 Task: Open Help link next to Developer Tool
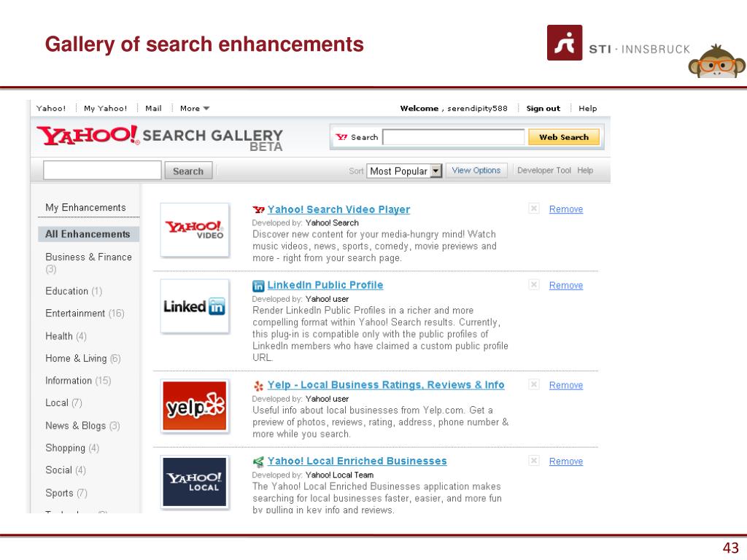click(x=585, y=171)
